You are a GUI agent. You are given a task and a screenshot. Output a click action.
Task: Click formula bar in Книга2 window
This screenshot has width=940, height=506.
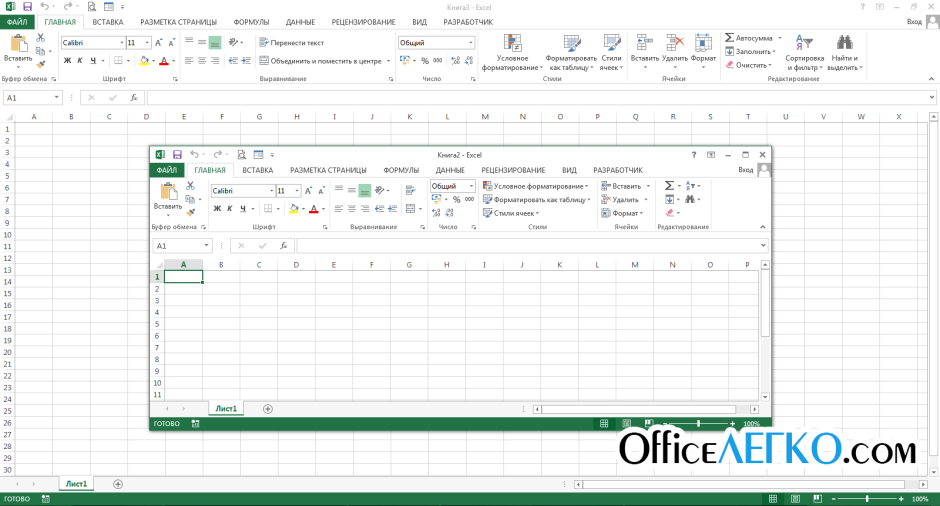[x=528, y=246]
